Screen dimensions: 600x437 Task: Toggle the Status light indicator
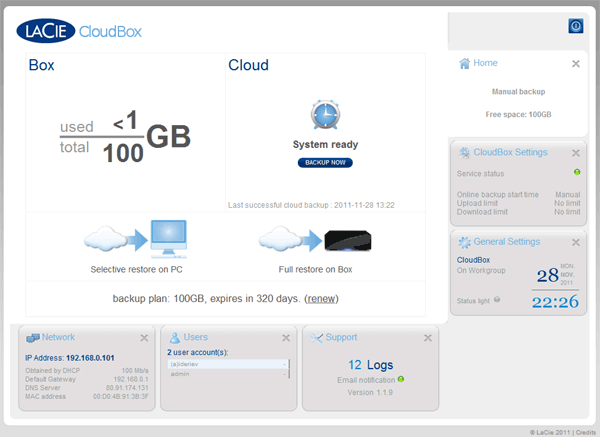497,300
